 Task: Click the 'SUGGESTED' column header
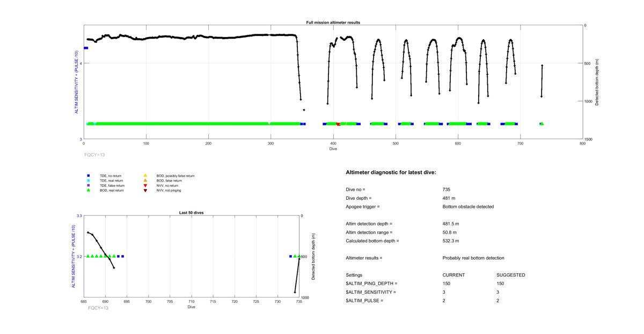click(511, 275)
